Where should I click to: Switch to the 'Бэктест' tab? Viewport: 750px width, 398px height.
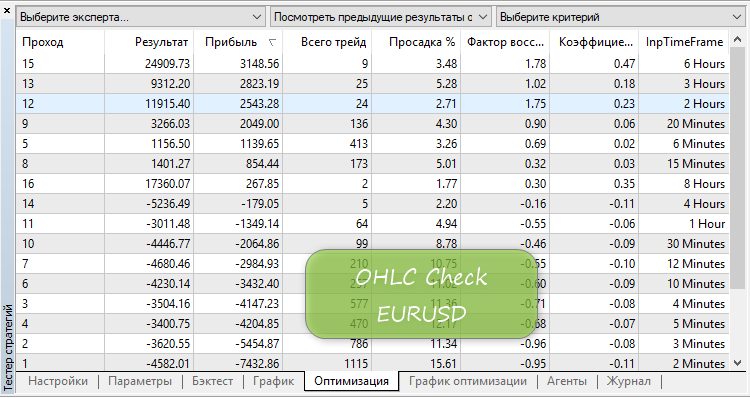(x=212, y=381)
